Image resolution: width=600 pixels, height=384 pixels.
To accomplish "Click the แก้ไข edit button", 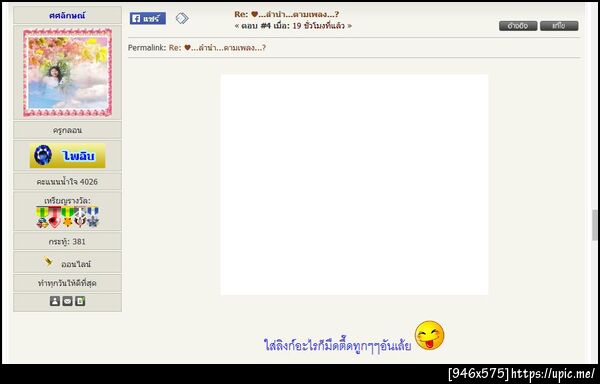I will coord(559,26).
